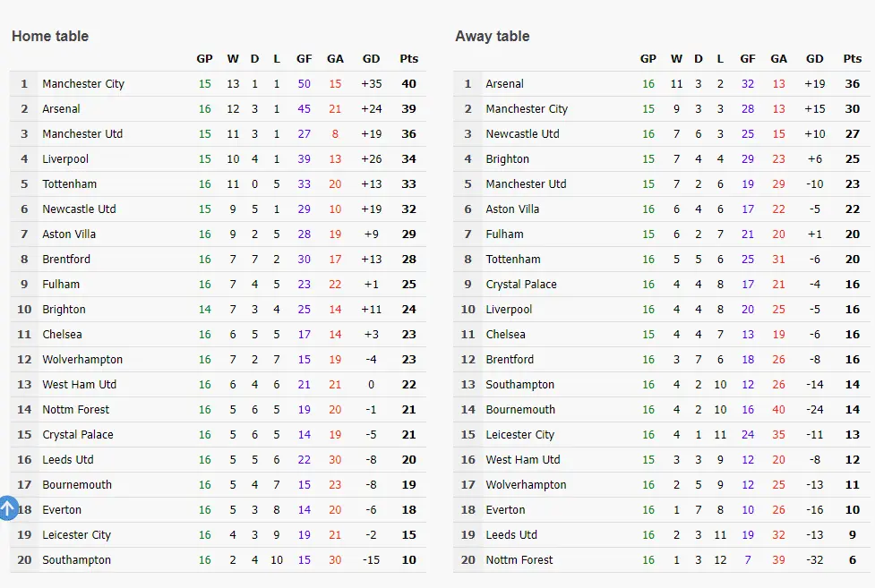This screenshot has width=875, height=588.
Task: Sort Home table by GA column
Action: pos(335,59)
